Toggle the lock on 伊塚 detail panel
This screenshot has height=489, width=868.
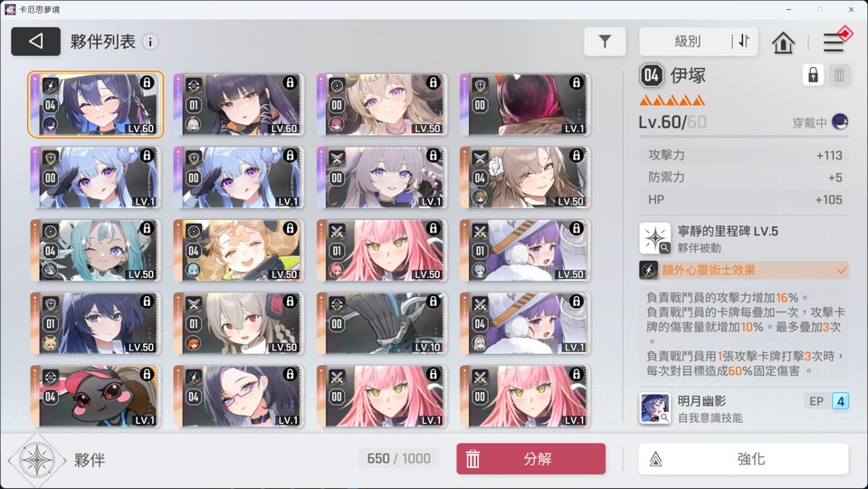[x=813, y=75]
